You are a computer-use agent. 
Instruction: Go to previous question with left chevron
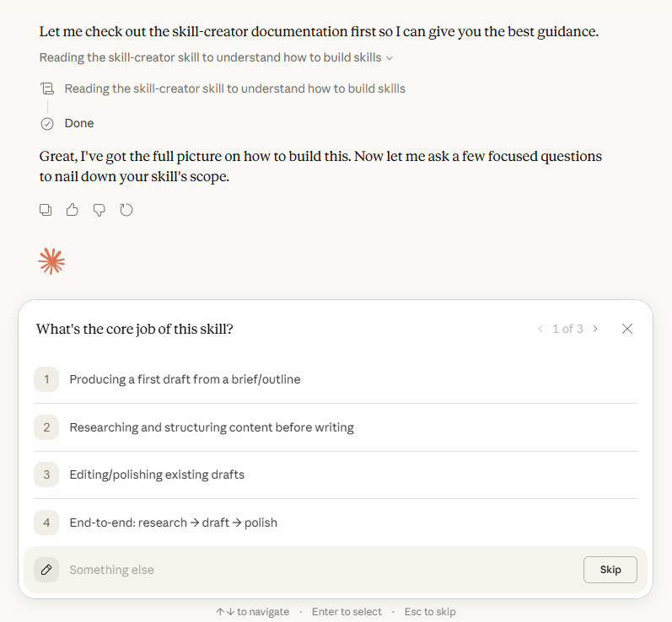click(x=540, y=329)
